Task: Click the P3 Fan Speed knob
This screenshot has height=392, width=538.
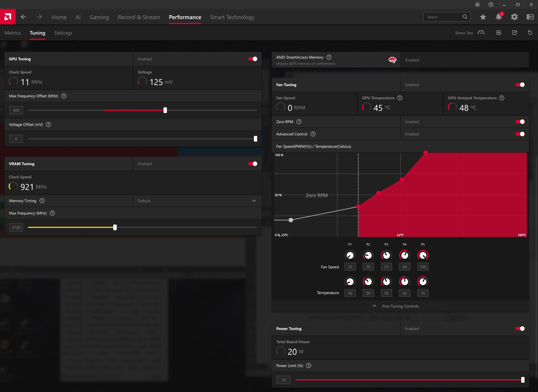Action: tap(386, 255)
